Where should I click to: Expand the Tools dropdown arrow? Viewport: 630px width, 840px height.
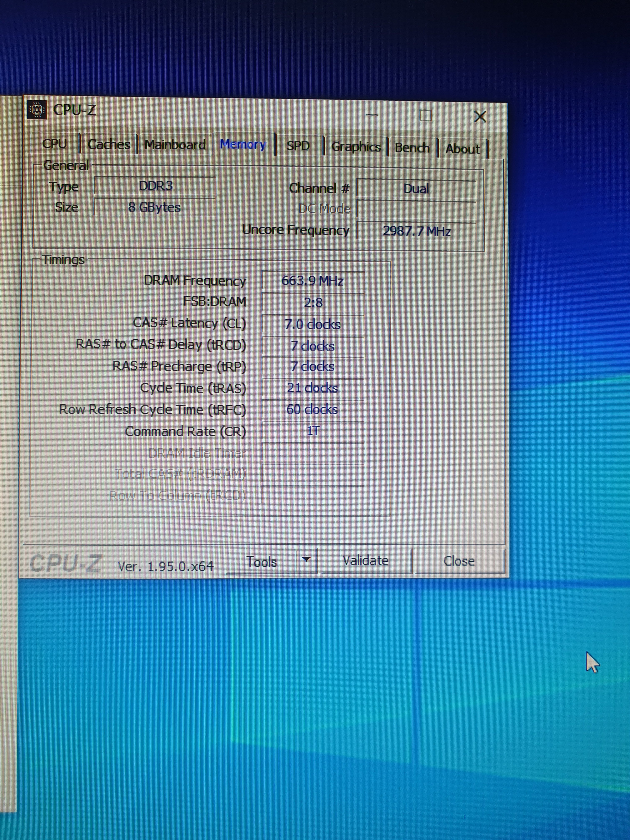pos(306,560)
